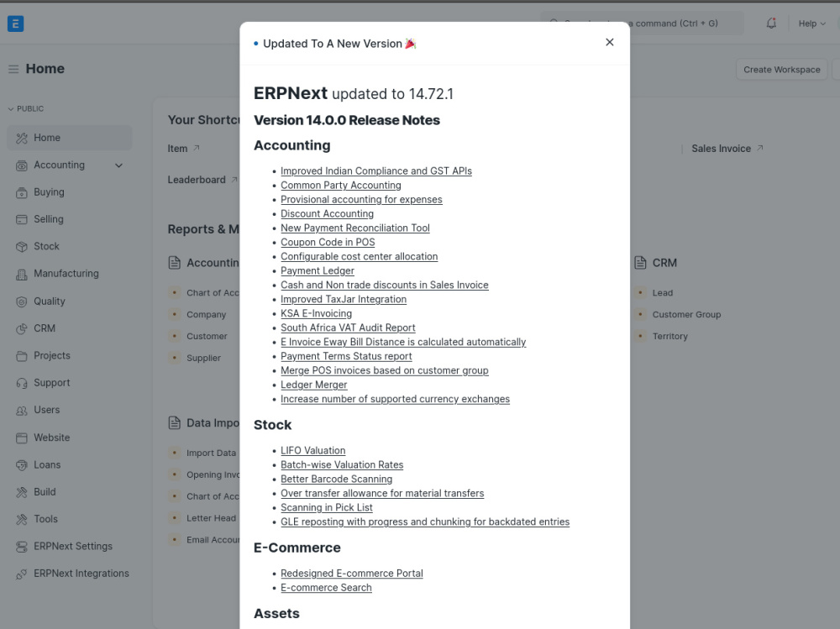840x629 pixels.
Task: Open the Discount Accounting link
Action: (327, 214)
